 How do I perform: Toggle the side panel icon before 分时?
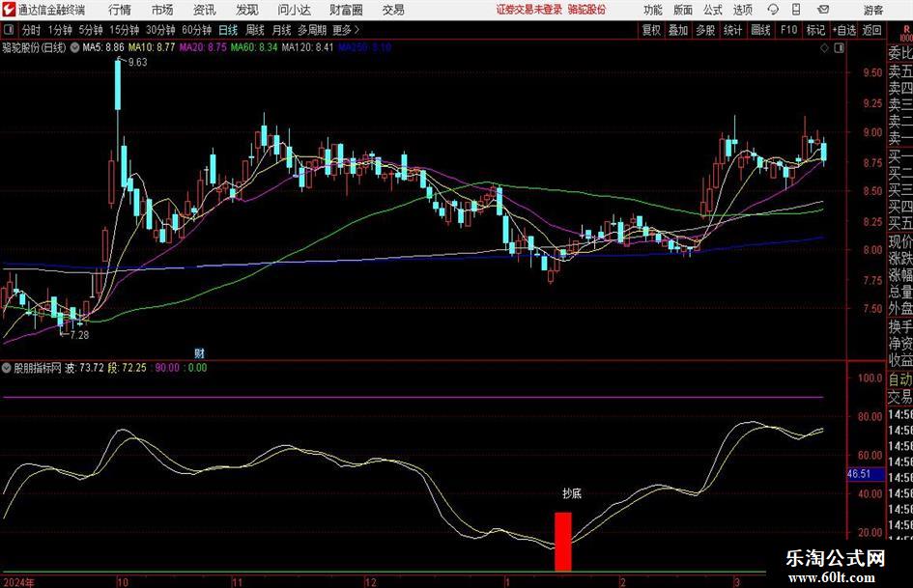click(8, 30)
